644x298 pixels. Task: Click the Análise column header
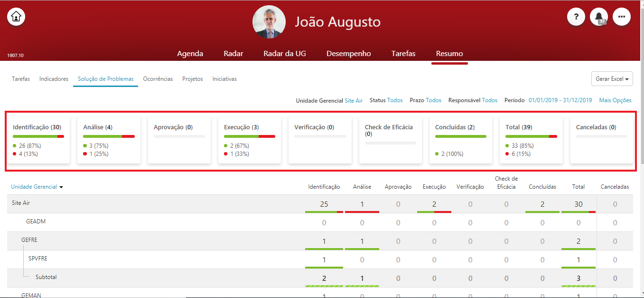(362, 187)
